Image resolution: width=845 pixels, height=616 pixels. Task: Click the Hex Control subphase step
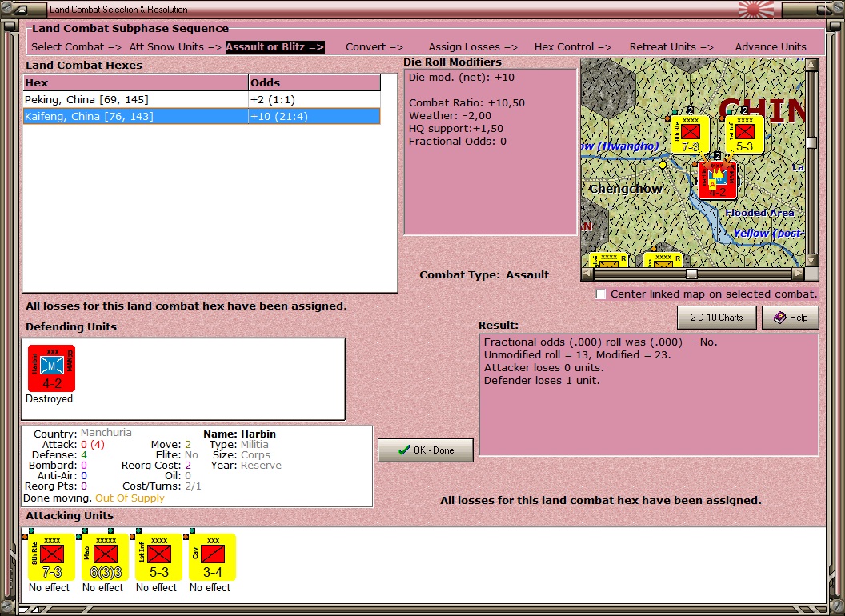tap(572, 47)
